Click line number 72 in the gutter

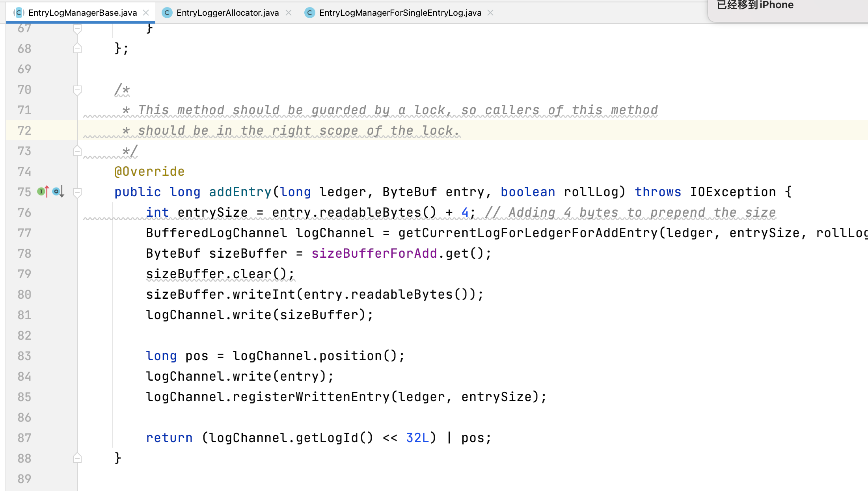[x=24, y=130]
